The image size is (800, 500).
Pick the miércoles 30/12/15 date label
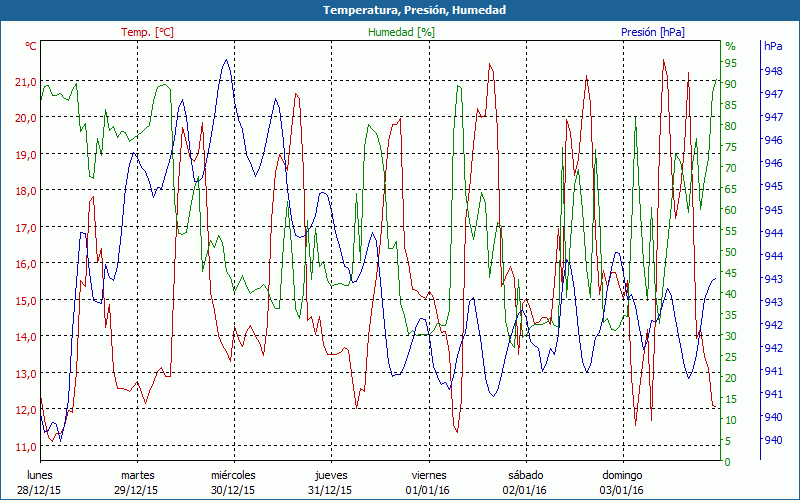(234, 482)
